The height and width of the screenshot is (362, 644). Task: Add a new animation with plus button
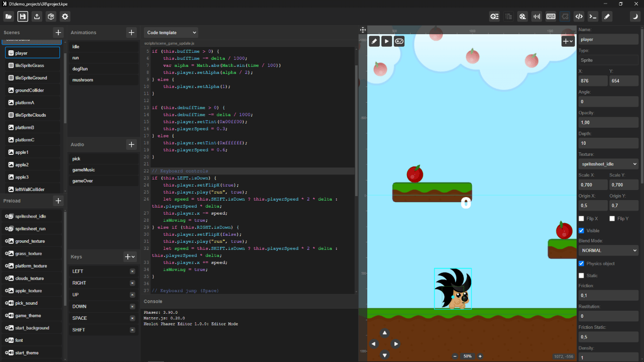pos(131,33)
